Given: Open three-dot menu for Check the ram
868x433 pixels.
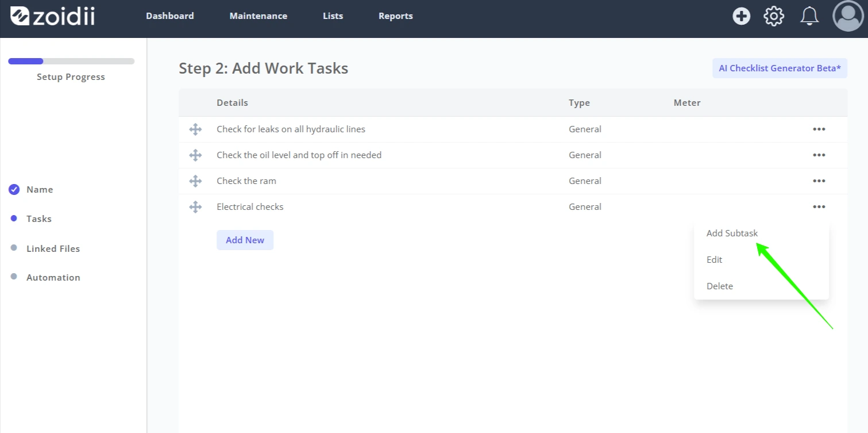Looking at the screenshot, I should pyautogui.click(x=819, y=181).
